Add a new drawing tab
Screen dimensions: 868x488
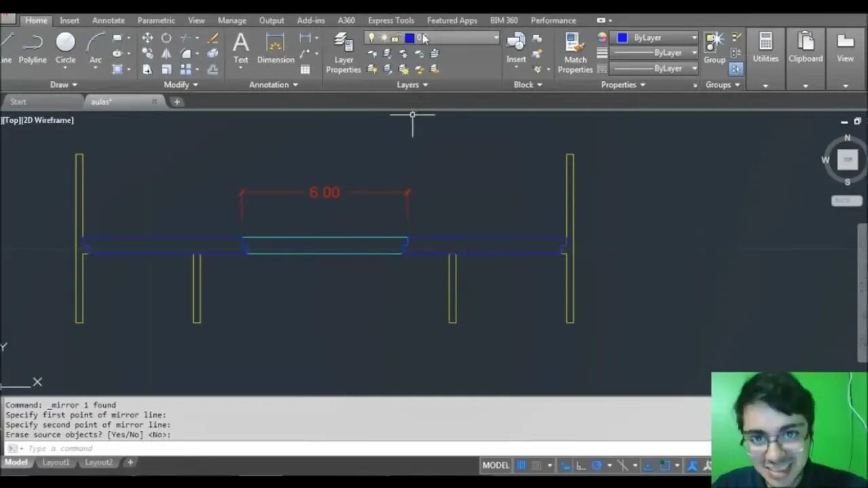tap(177, 102)
